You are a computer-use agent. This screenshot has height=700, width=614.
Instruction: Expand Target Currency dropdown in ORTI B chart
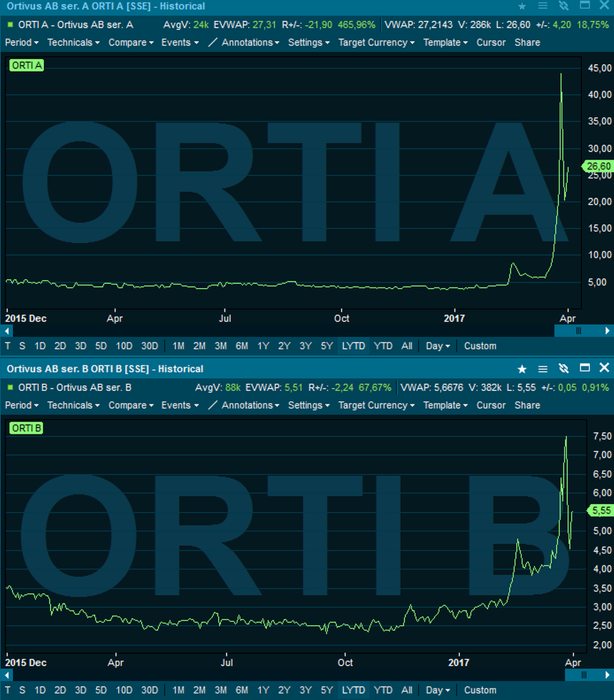(376, 405)
